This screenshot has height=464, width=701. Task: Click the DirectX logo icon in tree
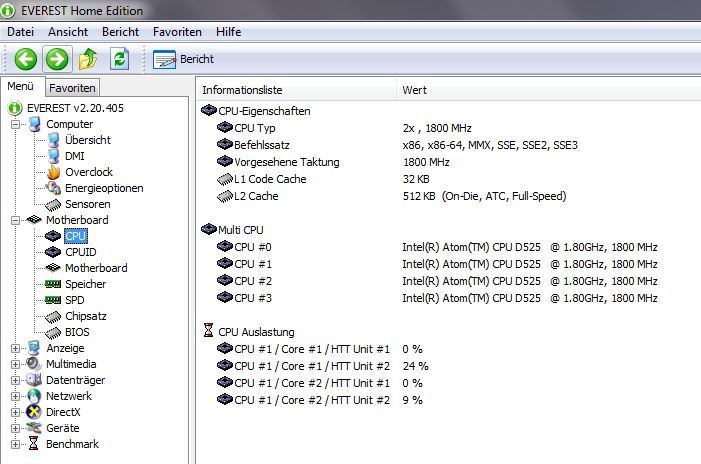tap(34, 412)
